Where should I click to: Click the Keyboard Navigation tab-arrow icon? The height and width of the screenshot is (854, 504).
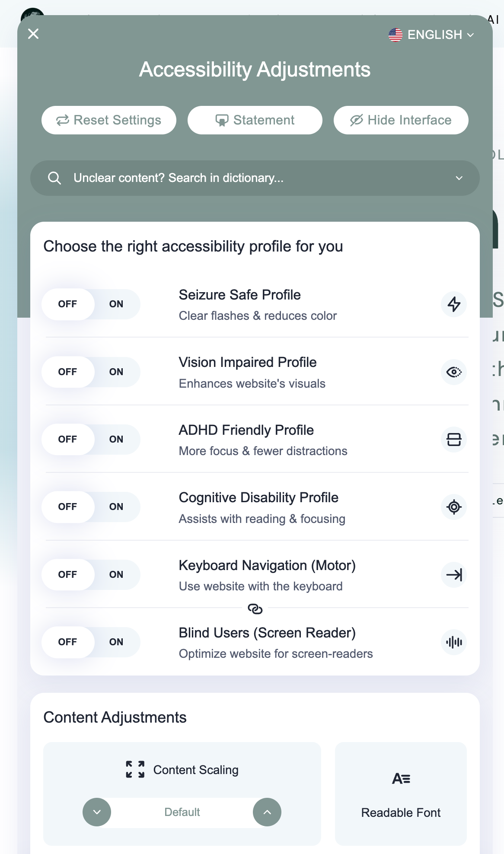pyautogui.click(x=454, y=574)
